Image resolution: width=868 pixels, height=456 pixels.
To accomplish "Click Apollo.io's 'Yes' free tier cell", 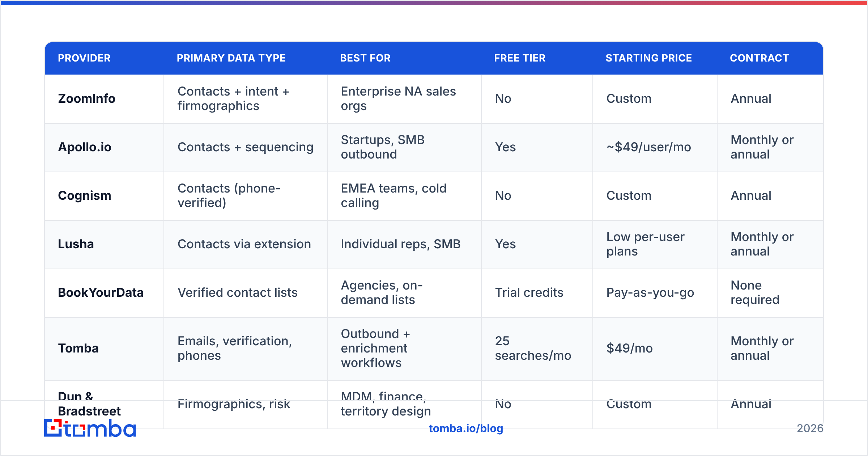I will pyautogui.click(x=537, y=147).
